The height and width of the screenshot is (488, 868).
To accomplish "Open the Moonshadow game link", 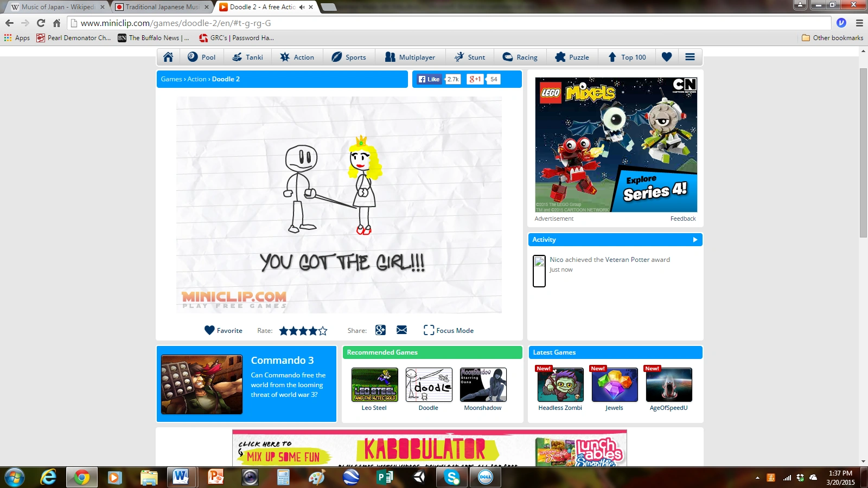I will 483,408.
